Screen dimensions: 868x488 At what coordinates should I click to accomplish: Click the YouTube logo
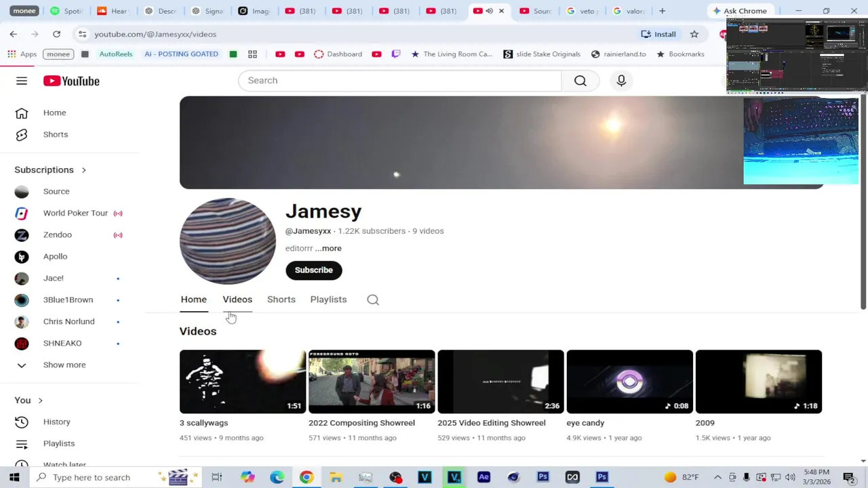71,81
